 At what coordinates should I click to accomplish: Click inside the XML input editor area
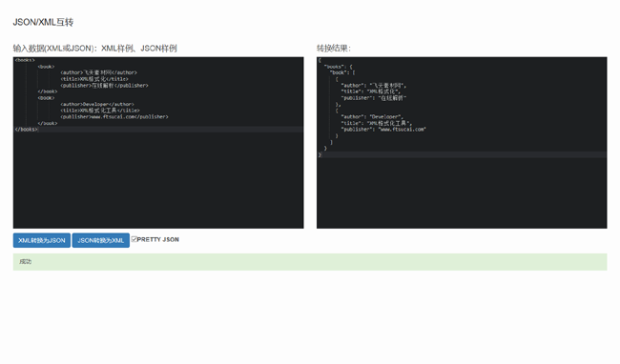point(158,143)
